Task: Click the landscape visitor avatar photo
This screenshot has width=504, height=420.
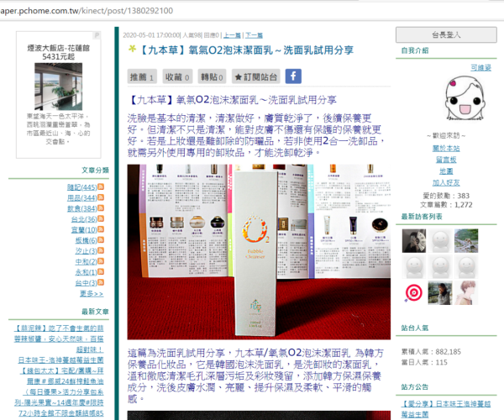Action: pyautogui.click(x=466, y=241)
